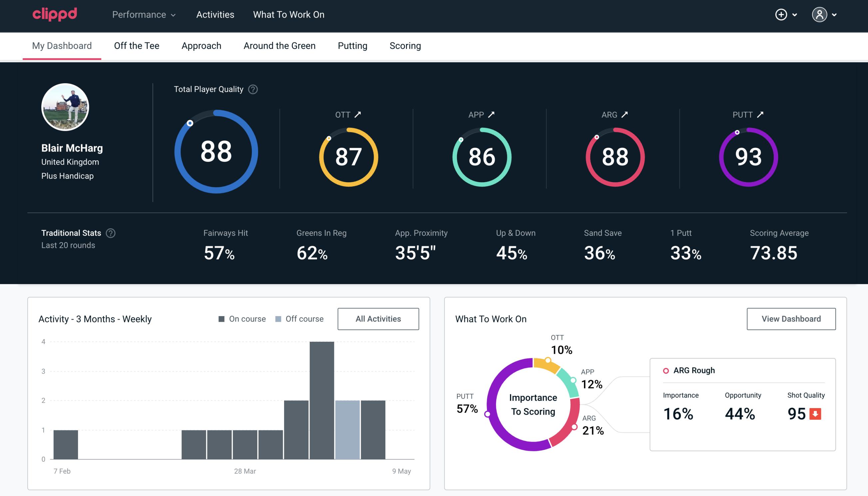
Task: Switch to the Scoring tab
Action: coord(405,45)
